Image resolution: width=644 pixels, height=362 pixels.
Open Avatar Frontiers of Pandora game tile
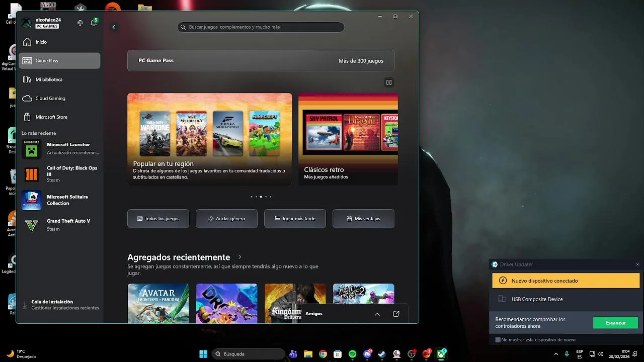tap(158, 303)
